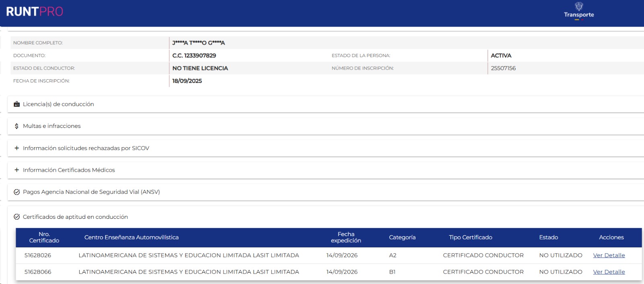This screenshot has width=644, height=284.
Task: Click the Categoría column header
Action: coord(402,237)
